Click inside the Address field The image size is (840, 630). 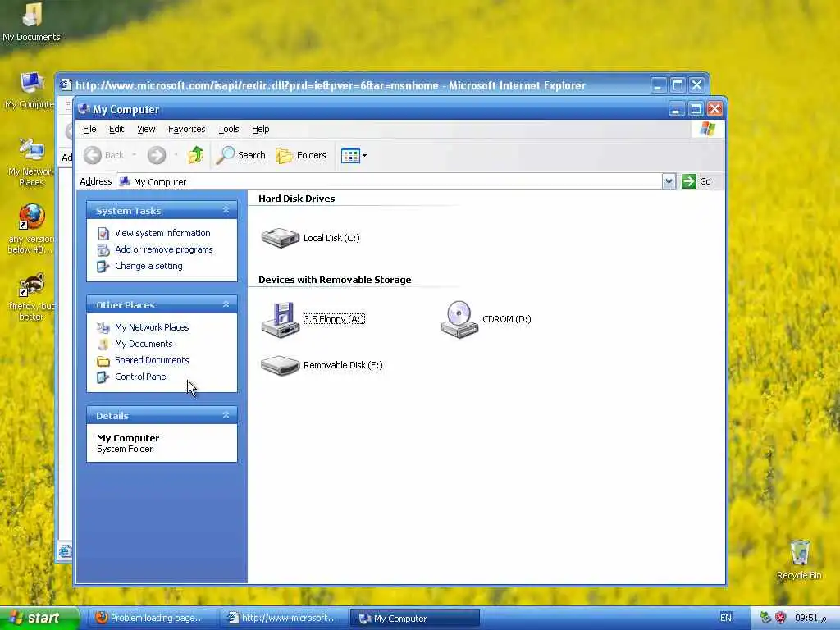(390, 181)
